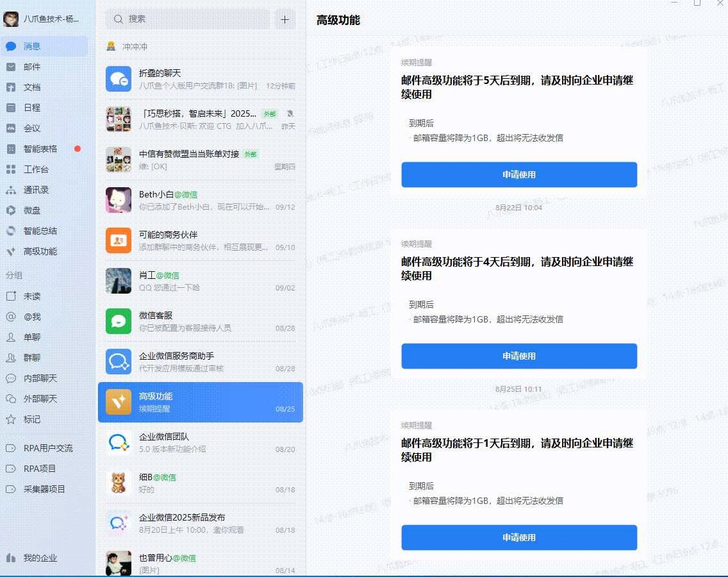This screenshot has width=728, height=577.
Task: Show 标记 (starred) chats
Action: click(x=44, y=419)
